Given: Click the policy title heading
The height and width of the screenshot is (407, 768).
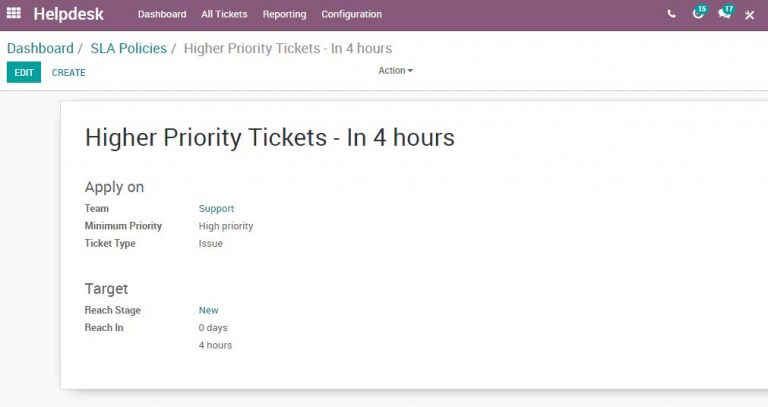Looking at the screenshot, I should click(270, 137).
